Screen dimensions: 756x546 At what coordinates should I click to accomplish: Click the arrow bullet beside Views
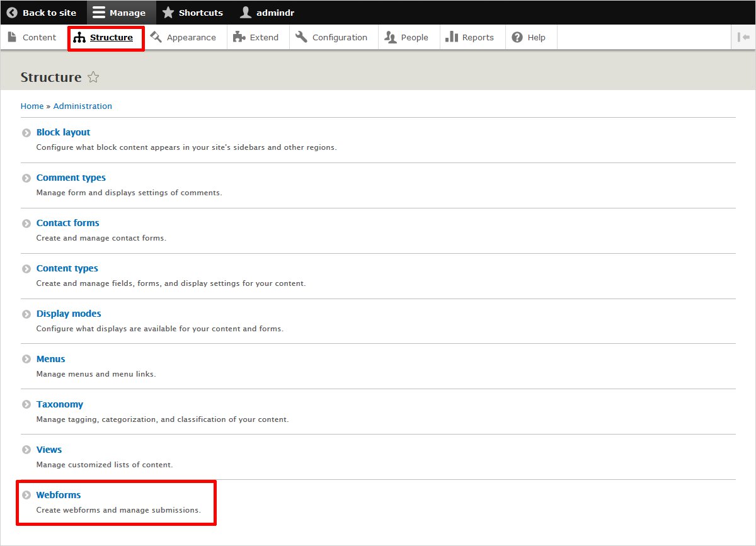coord(26,450)
